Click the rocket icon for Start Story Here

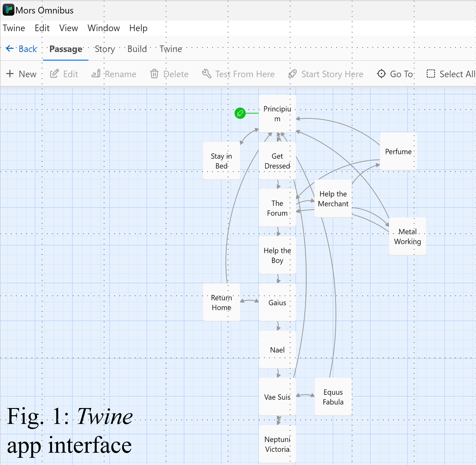coord(292,74)
